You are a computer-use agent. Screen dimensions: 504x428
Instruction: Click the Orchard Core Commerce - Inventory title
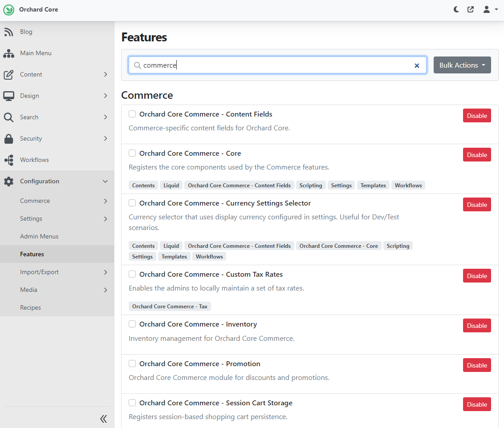[x=198, y=324]
